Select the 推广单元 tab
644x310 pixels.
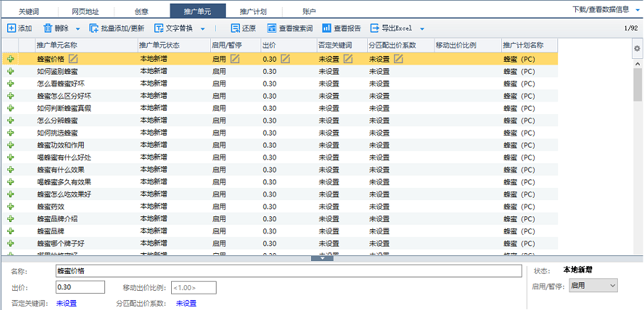point(197,11)
